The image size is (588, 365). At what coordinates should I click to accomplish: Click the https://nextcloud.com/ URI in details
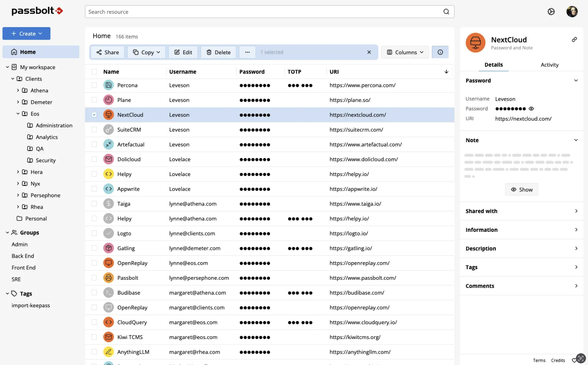point(523,119)
